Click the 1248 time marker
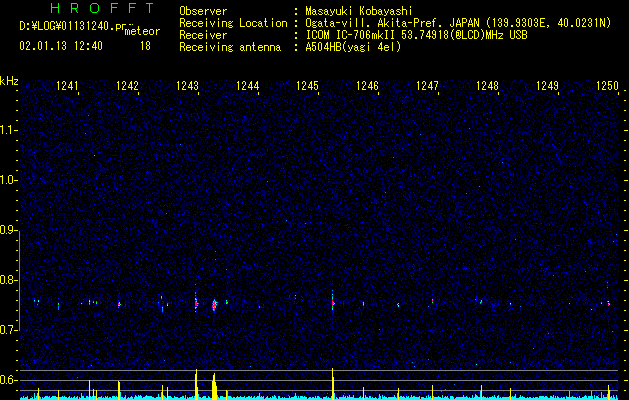This screenshot has height=400, width=629. tap(487, 85)
